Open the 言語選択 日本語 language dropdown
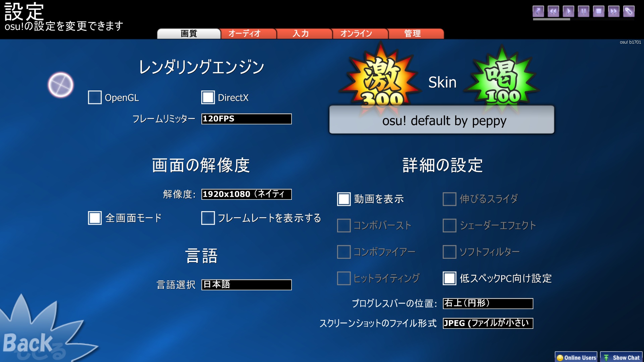The height and width of the screenshot is (362, 644). 247,284
